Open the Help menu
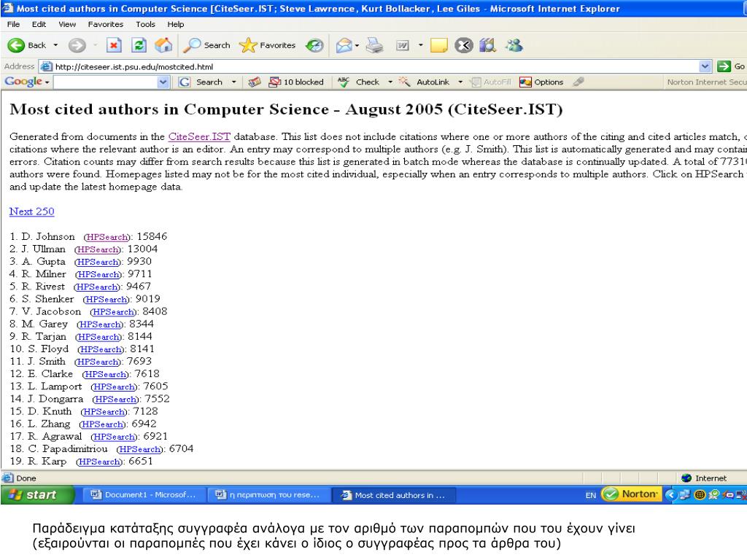 coord(175,24)
